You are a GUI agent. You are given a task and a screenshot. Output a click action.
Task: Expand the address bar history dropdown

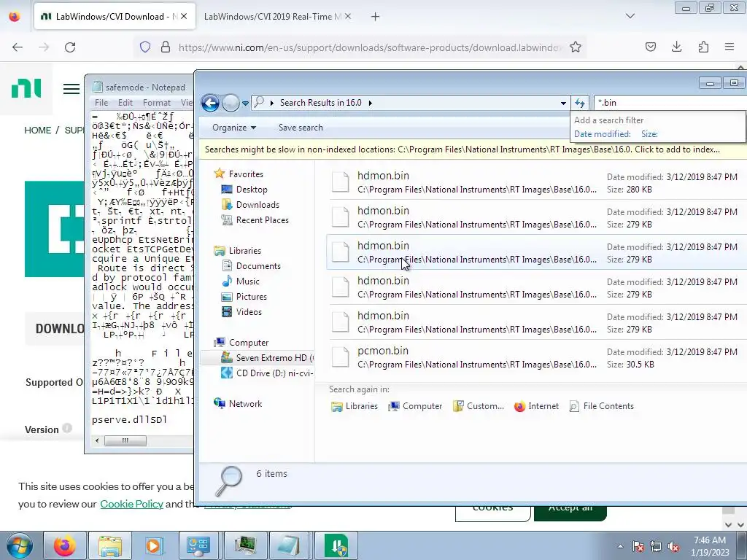click(563, 103)
